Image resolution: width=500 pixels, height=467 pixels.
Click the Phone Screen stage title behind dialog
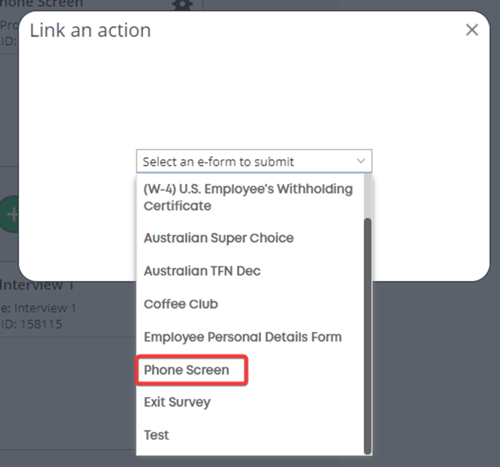pyautogui.click(x=42, y=4)
